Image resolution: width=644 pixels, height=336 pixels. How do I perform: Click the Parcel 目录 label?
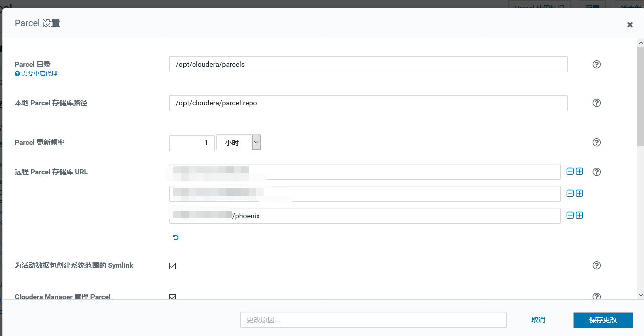coord(33,64)
